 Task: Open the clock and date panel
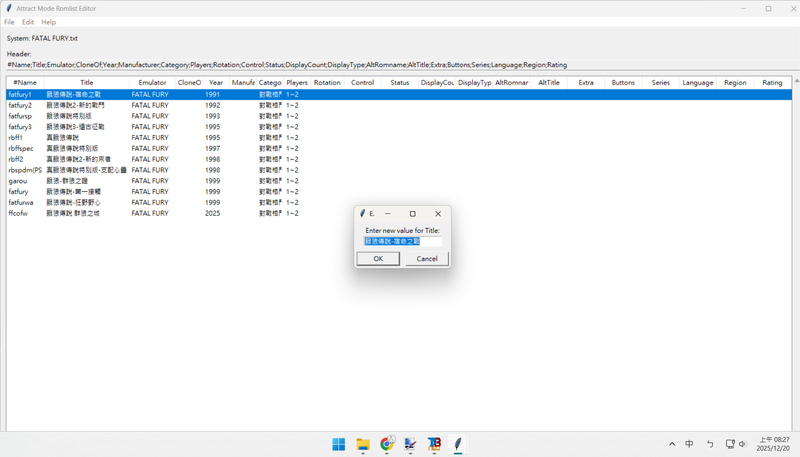coord(773,444)
